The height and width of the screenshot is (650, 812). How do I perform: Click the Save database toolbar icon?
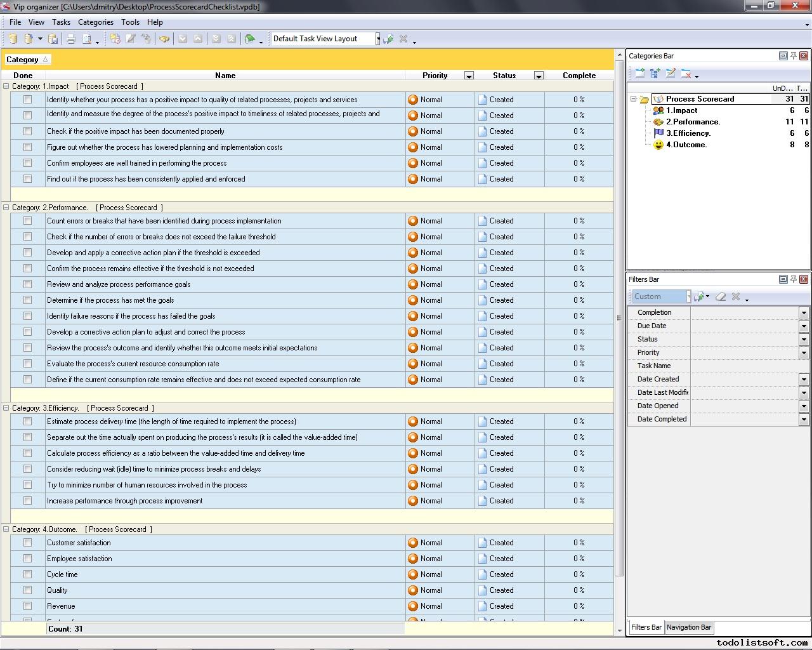click(53, 39)
